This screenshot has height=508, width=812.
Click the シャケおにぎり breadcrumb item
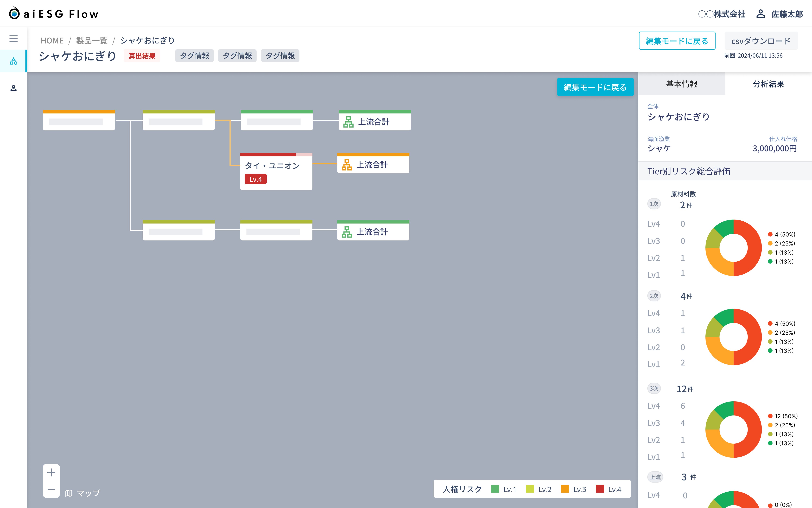click(148, 41)
